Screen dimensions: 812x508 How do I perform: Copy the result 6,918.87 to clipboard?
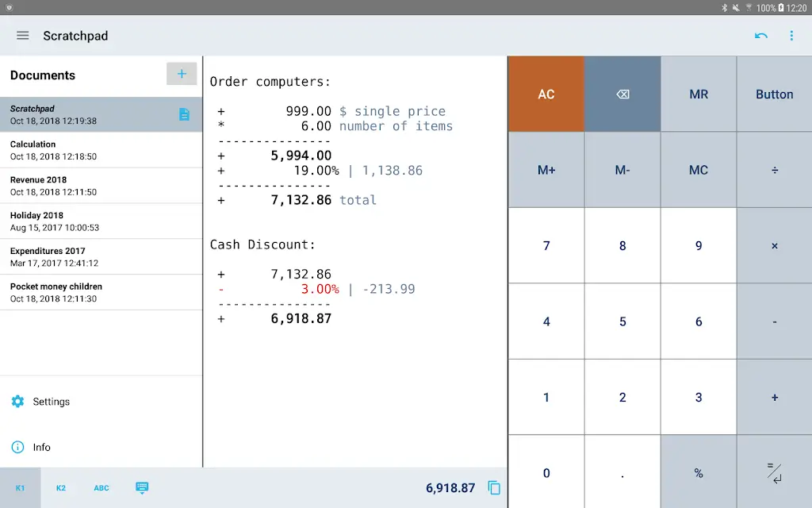point(494,488)
